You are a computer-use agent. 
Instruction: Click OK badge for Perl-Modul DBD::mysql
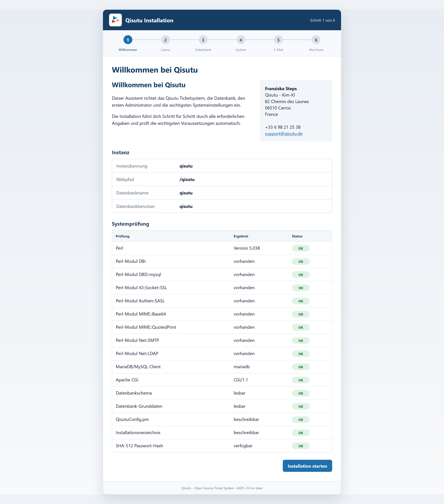click(301, 275)
